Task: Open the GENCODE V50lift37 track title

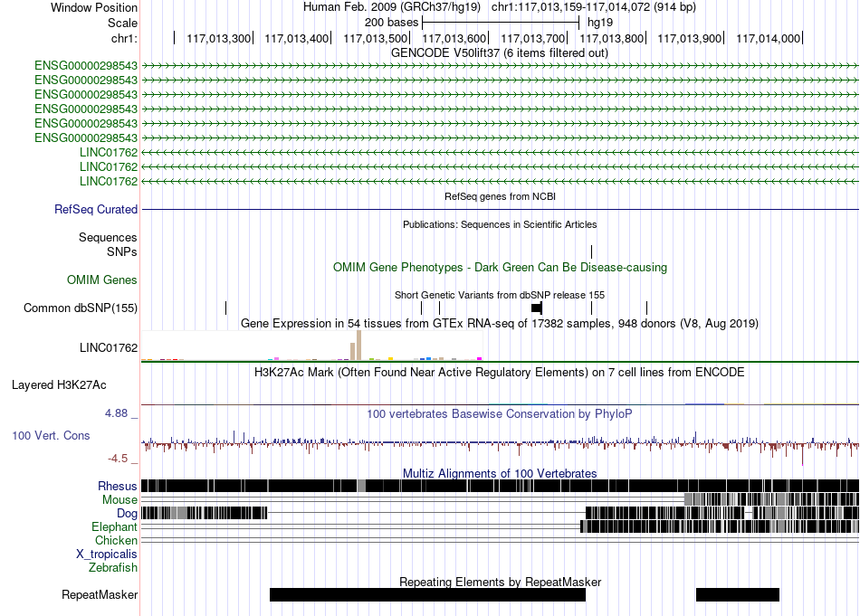Action: [499, 53]
